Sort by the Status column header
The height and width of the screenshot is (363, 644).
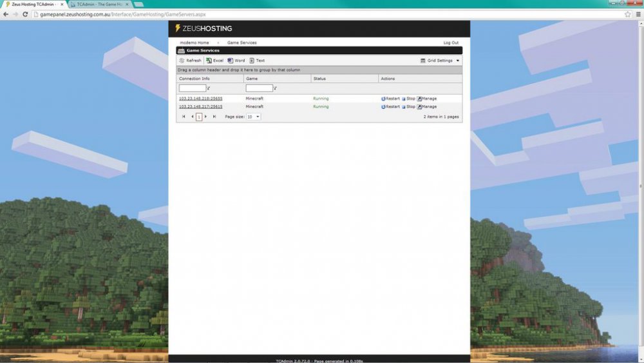point(319,79)
